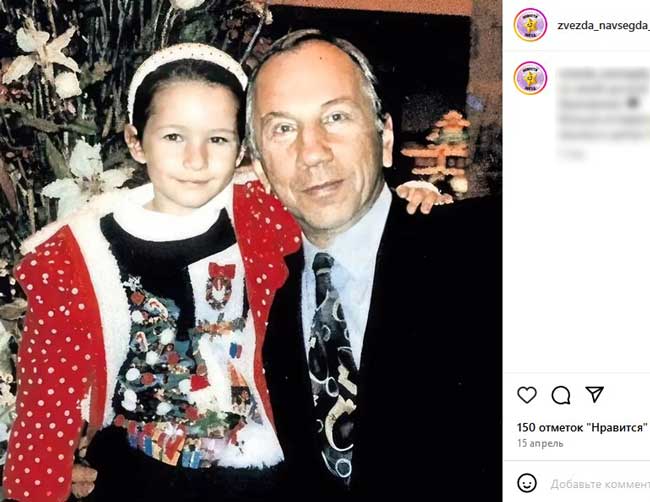Click the 15 апрель post date
The width and height of the screenshot is (650, 502).
click(x=540, y=443)
